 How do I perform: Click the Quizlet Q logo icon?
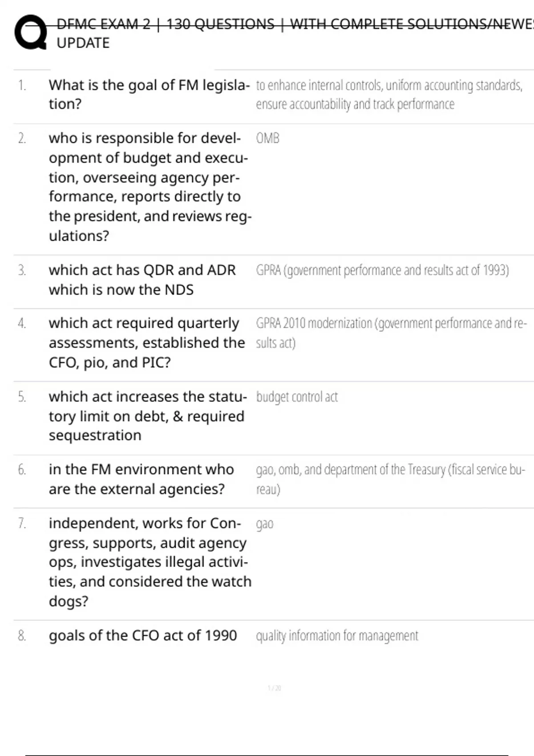tap(31, 32)
